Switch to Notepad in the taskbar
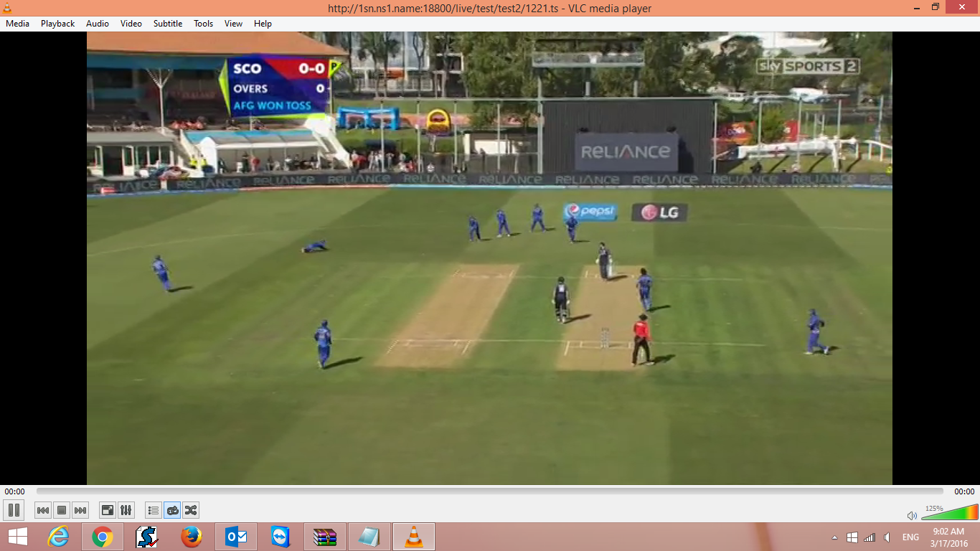 [x=369, y=537]
